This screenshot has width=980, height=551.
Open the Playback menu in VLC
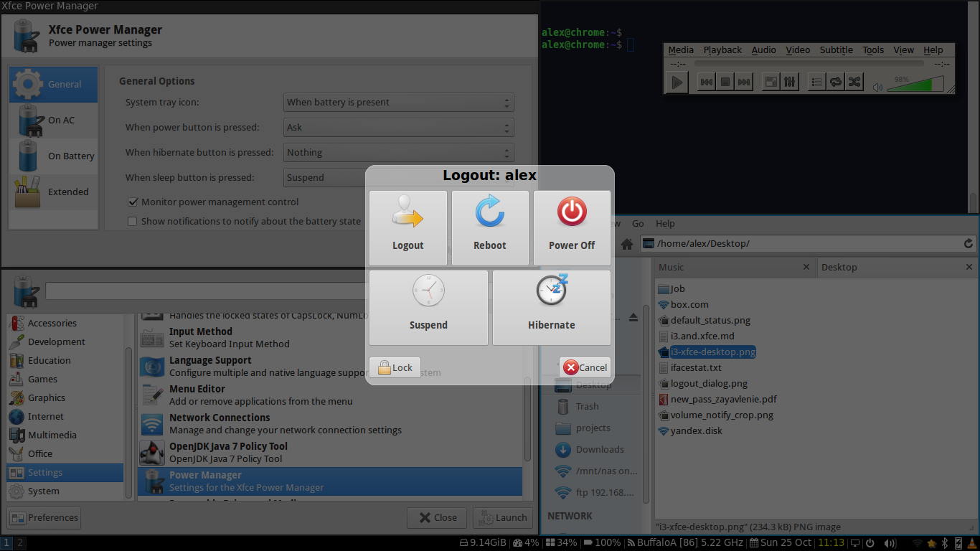tap(722, 50)
